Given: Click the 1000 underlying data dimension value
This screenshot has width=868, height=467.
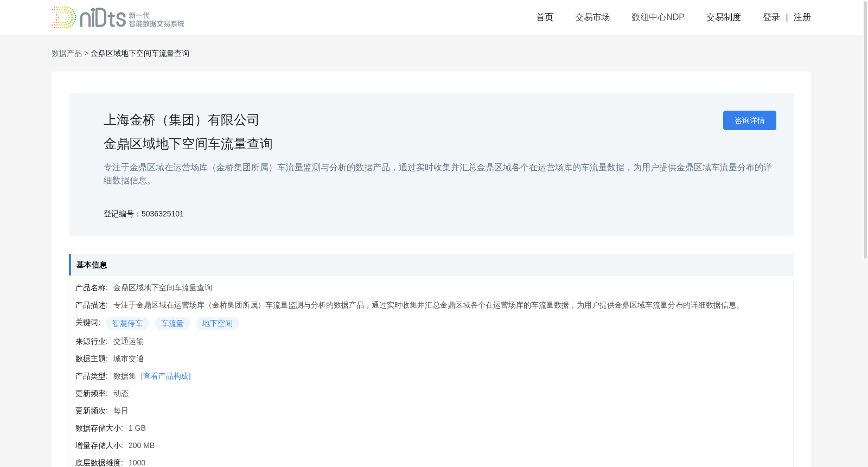Looking at the screenshot, I should [x=137, y=463].
